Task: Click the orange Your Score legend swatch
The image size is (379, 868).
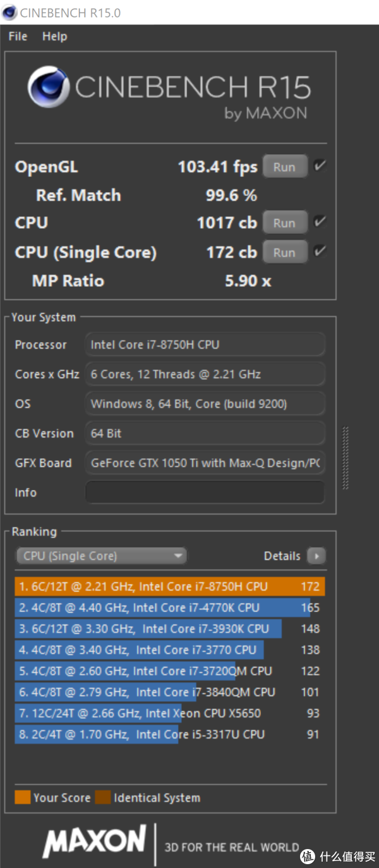Action: [22, 797]
